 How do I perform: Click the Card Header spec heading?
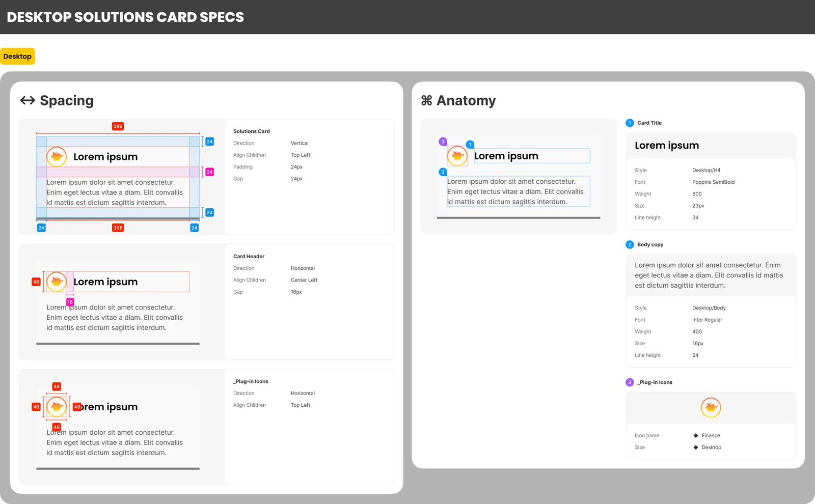(x=249, y=257)
